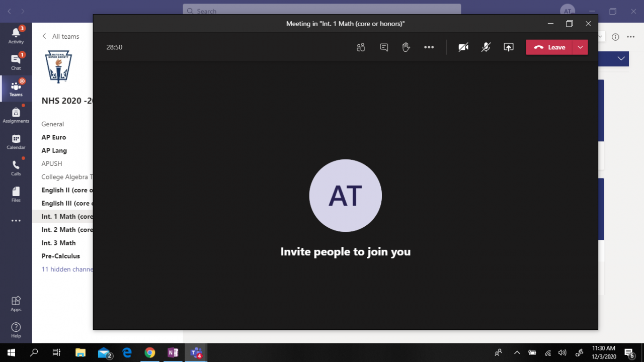Open OneNote from the taskbar
Image resolution: width=644 pixels, height=362 pixels.
coord(173,352)
